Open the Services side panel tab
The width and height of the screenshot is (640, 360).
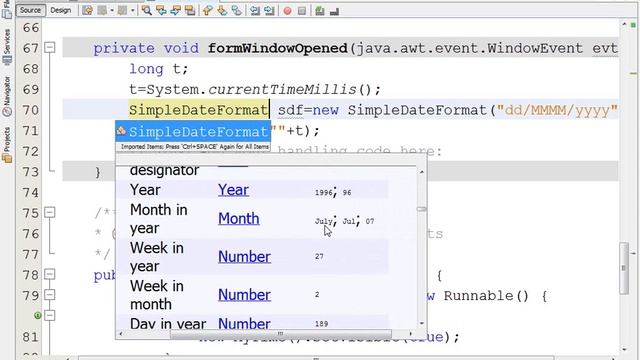pyautogui.click(x=7, y=47)
